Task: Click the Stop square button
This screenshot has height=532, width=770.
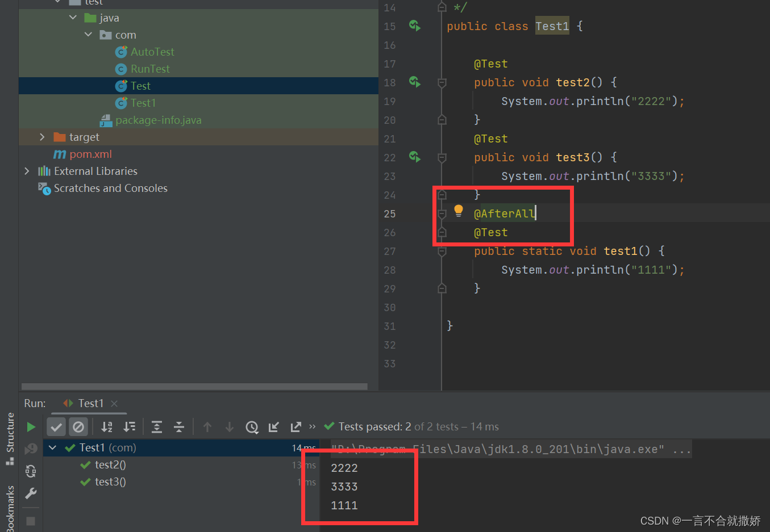Action: point(31,521)
